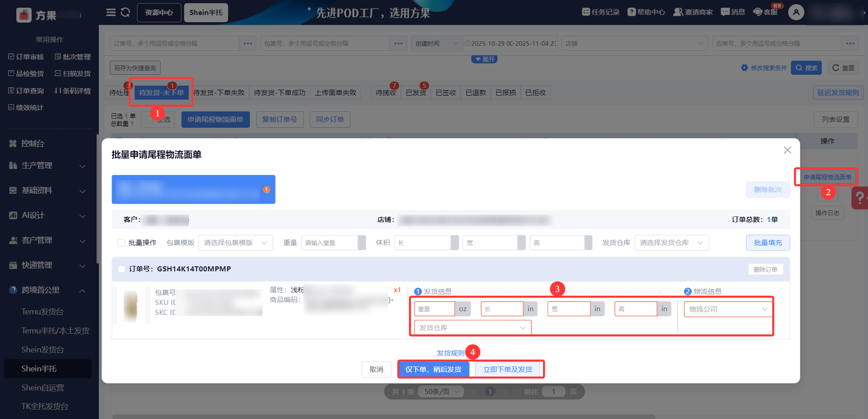This screenshot has height=419, width=868.
Task: Open 物流公司 dropdown in order row
Action: pos(728,309)
